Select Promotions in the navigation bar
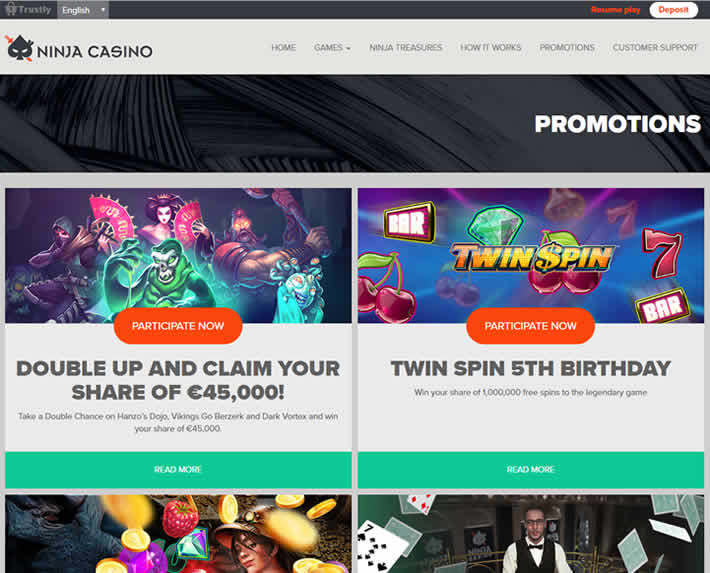The image size is (710, 573). click(567, 47)
